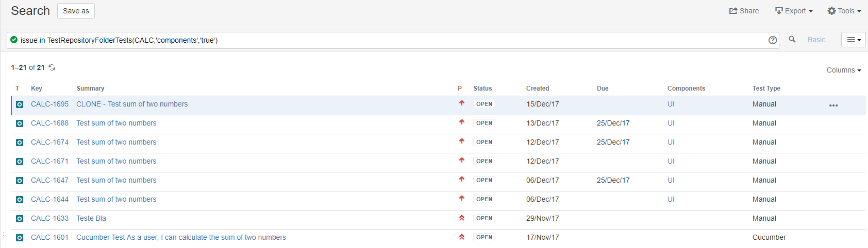Share the search via the Share button
The width and height of the screenshot is (868, 248).
[744, 11]
